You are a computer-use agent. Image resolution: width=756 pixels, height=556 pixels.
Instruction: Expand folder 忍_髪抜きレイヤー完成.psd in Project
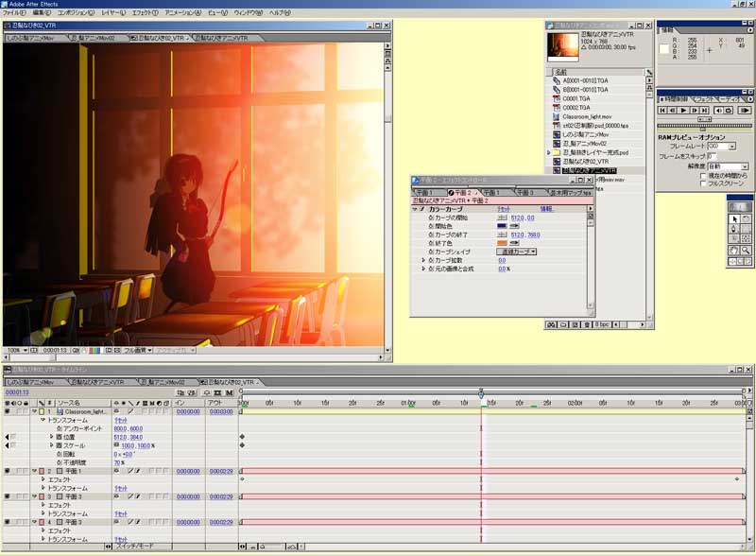(549, 152)
